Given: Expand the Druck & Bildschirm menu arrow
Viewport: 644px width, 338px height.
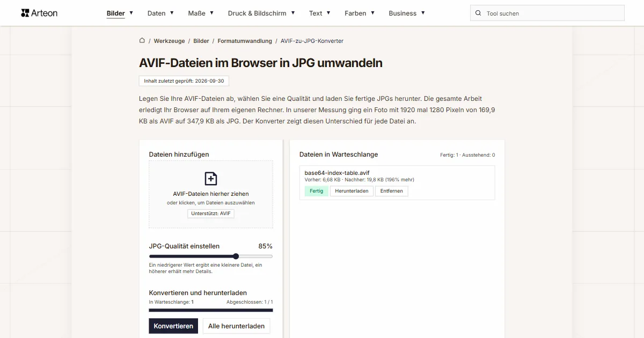Looking at the screenshot, I should click(x=292, y=13).
